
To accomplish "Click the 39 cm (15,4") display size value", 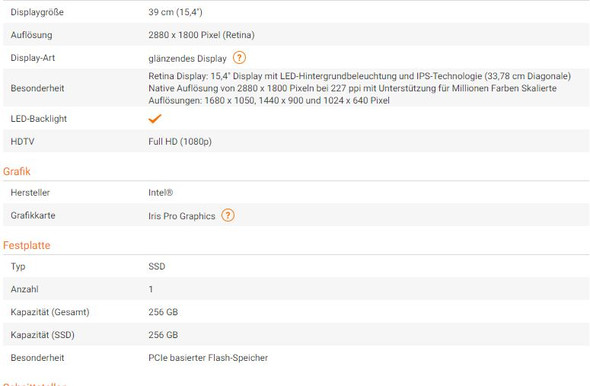I will (175, 12).
